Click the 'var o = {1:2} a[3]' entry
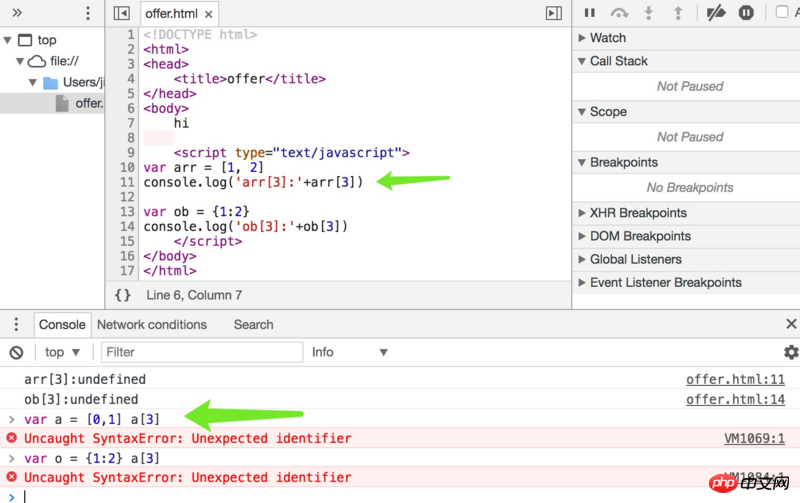This screenshot has width=800, height=503. (x=92, y=459)
